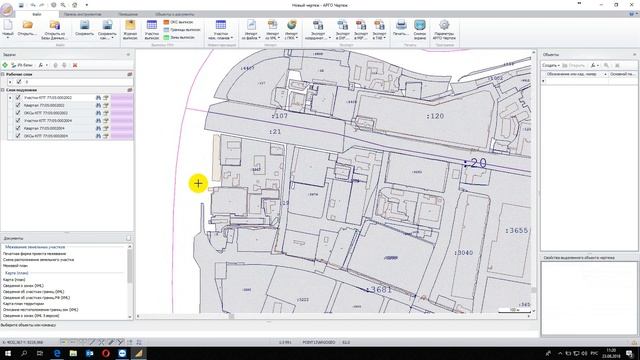This screenshot has width=640, height=360.
Task: Click the red delete layer icon
Action: pos(75,65)
